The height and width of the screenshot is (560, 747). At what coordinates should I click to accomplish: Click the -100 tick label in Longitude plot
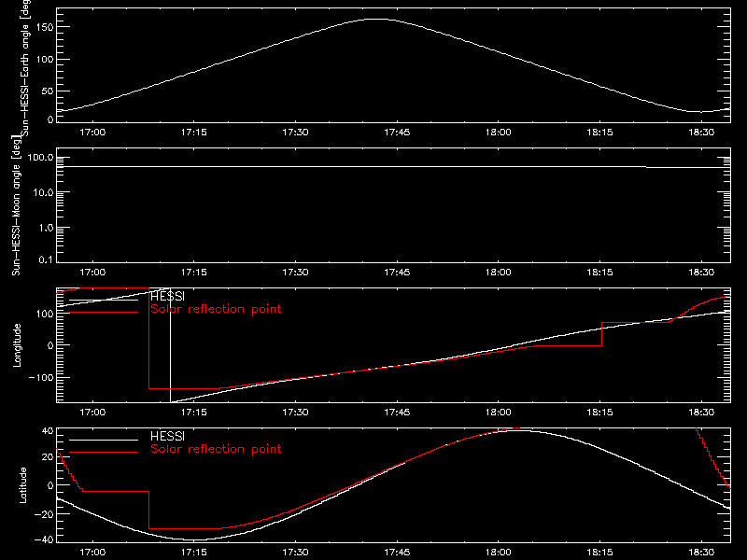(x=41, y=377)
